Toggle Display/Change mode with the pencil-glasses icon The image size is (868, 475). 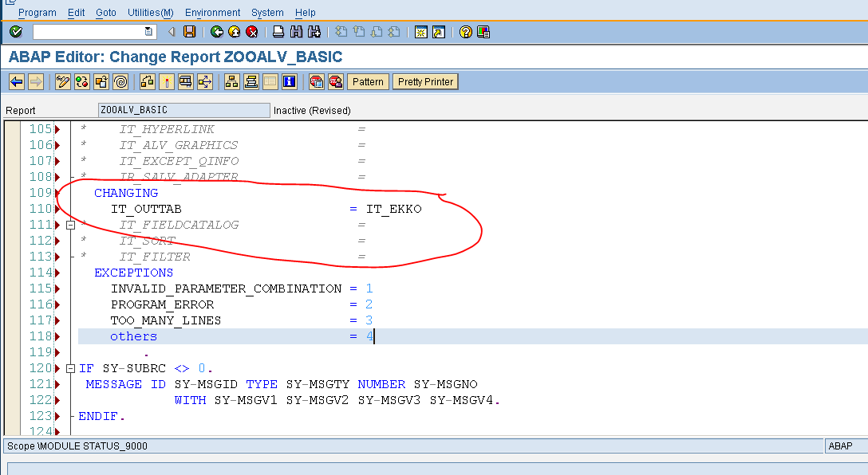tap(61, 80)
